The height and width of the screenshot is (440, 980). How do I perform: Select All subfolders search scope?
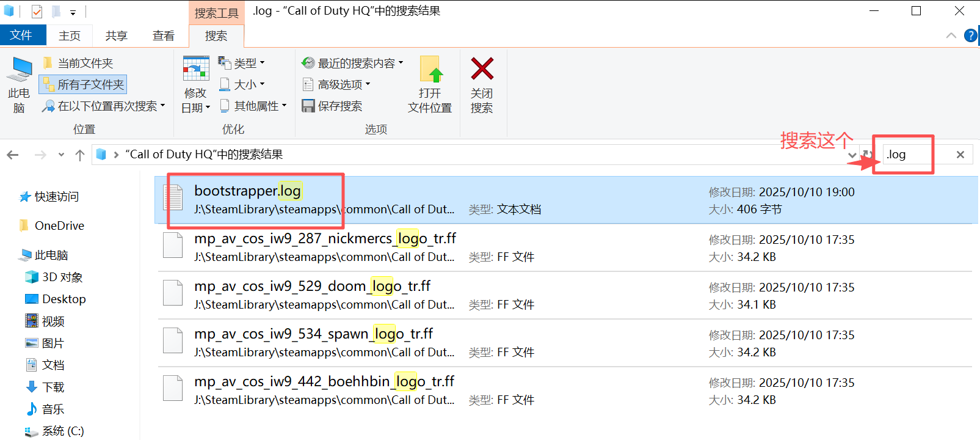click(83, 84)
